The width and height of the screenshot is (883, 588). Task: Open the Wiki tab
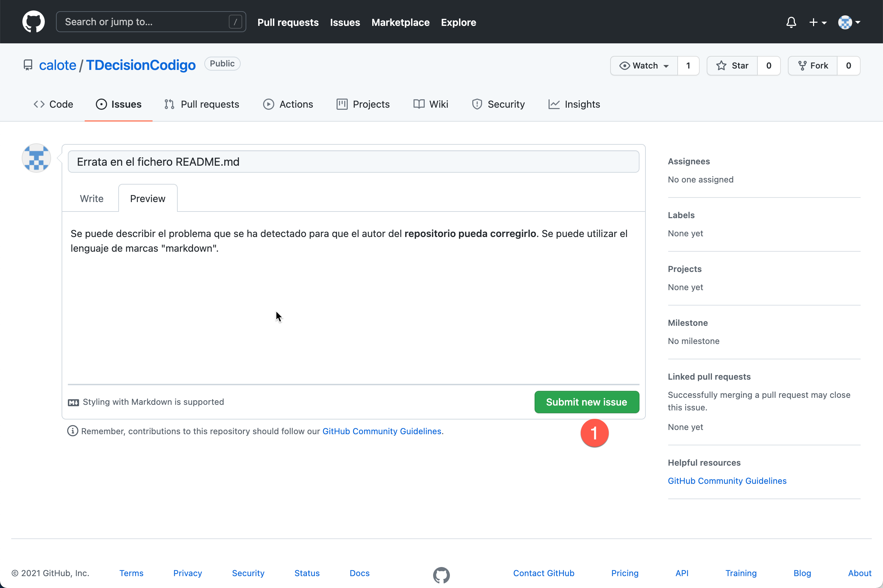click(431, 104)
